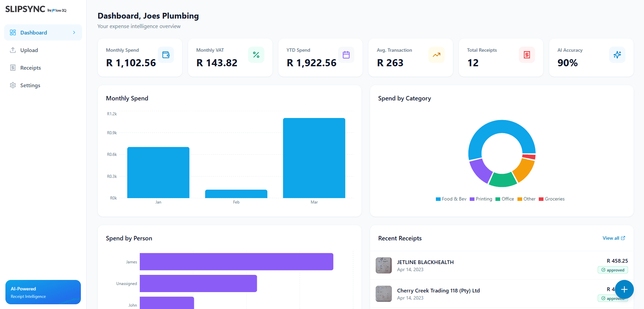Open Settings via the gear icon
644x309 pixels.
[x=13, y=85]
